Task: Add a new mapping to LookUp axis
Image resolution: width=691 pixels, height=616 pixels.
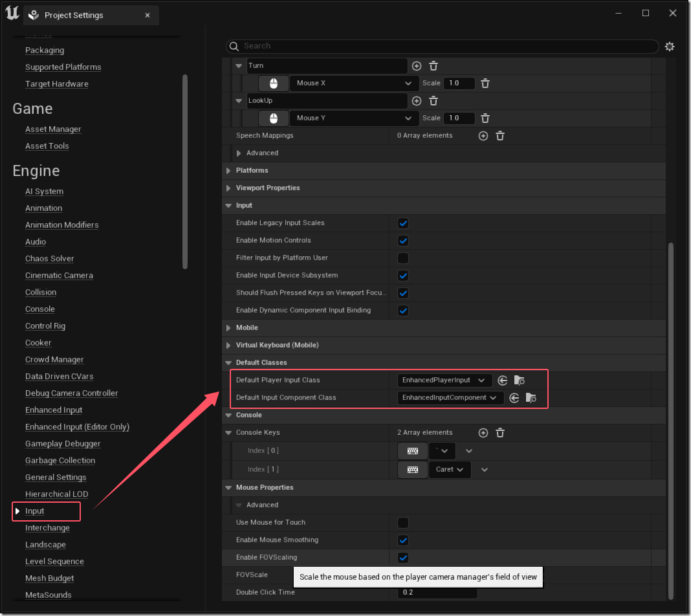Action: (417, 101)
